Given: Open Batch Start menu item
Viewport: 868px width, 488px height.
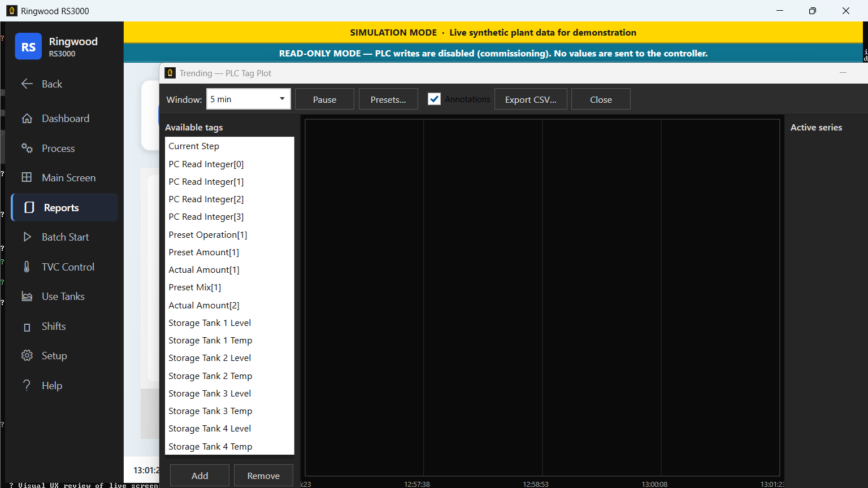Looking at the screenshot, I should tap(64, 237).
